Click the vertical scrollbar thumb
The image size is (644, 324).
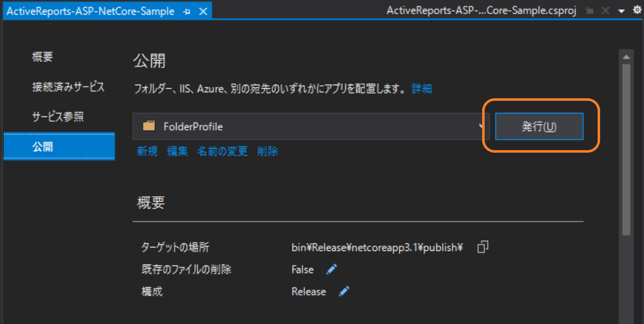(626, 150)
